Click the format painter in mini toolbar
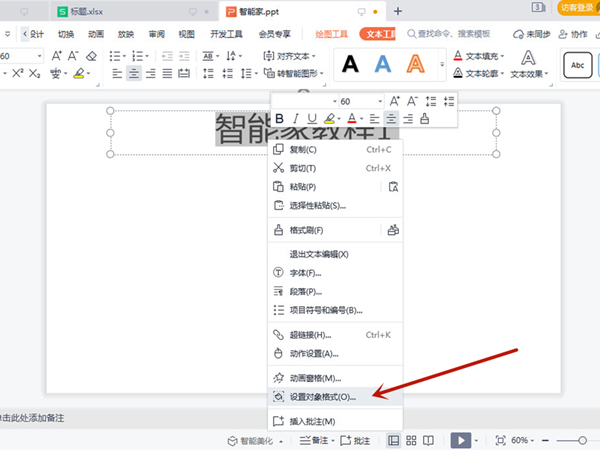The height and width of the screenshot is (450, 600). point(425,119)
